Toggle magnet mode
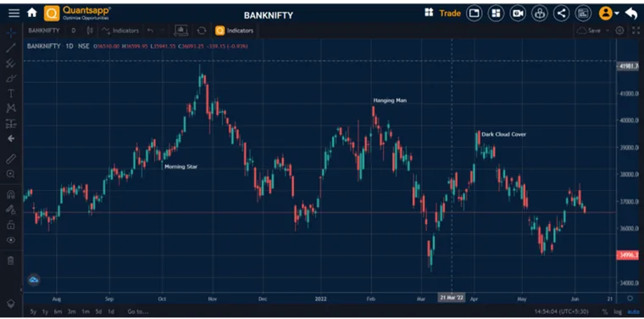This screenshot has height=319, width=644. tap(11, 194)
